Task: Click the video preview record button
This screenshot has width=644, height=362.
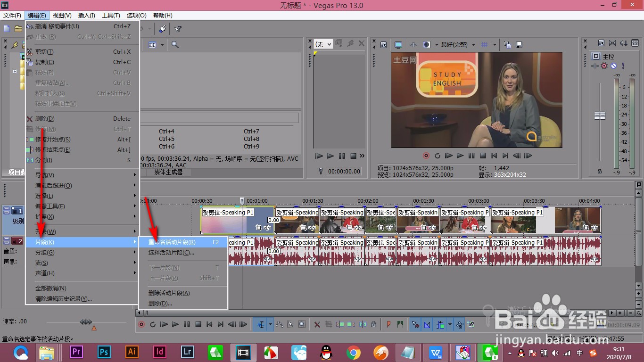Action: pos(426,156)
